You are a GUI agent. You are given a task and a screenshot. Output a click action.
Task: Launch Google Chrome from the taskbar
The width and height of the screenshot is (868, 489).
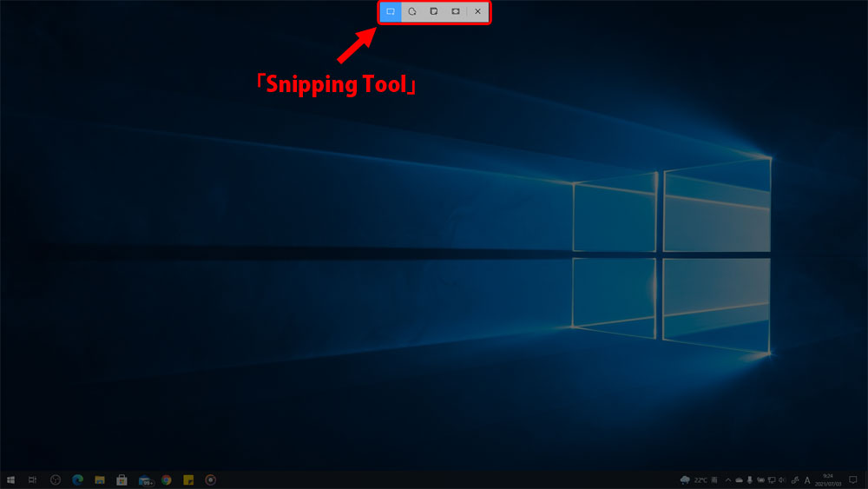click(167, 480)
